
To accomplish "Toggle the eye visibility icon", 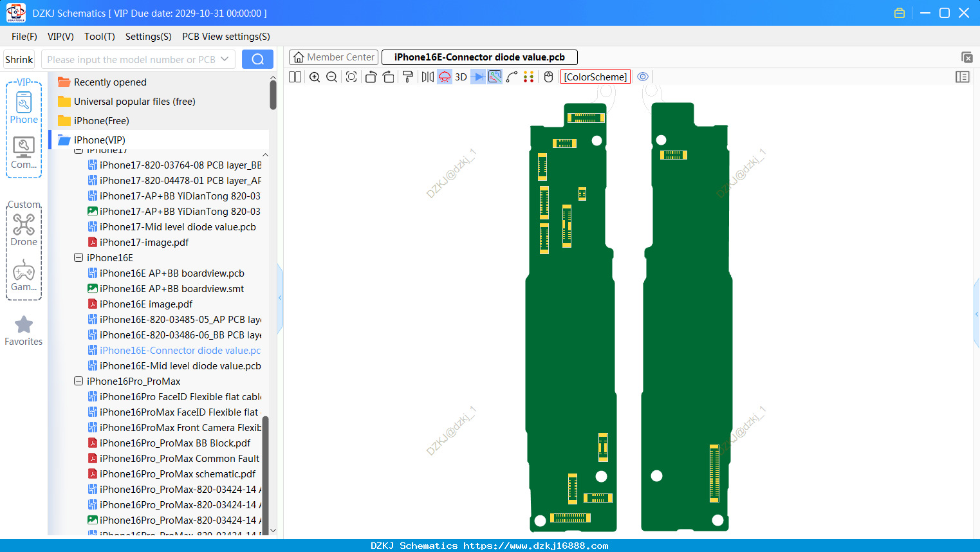I will [x=643, y=77].
